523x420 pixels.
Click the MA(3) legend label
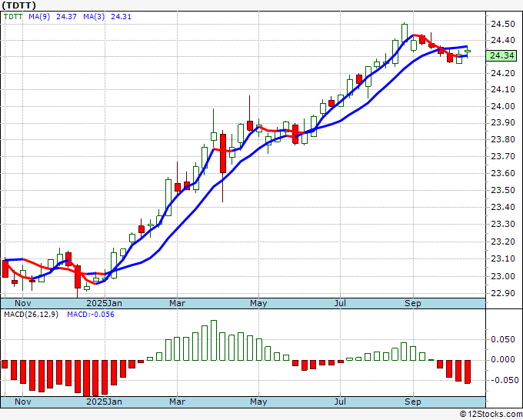coord(94,16)
